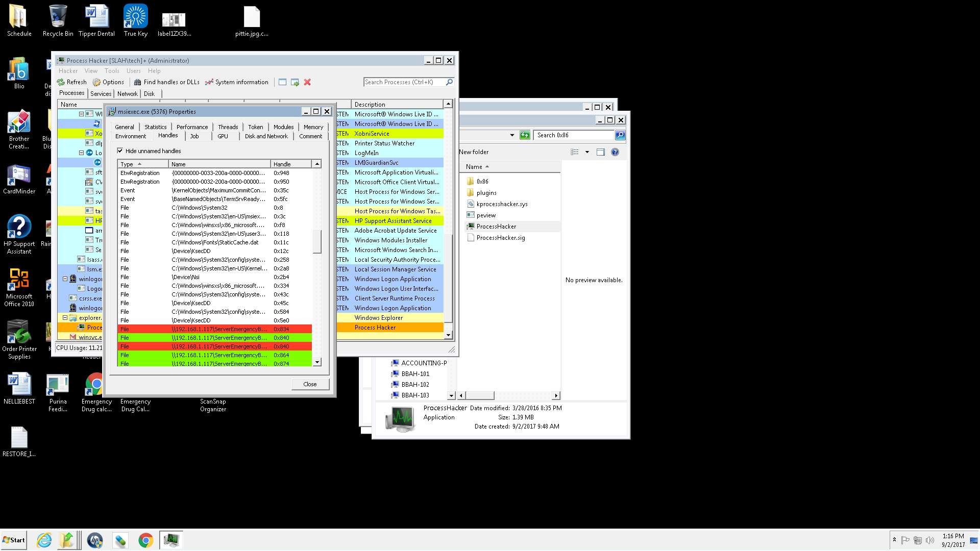Click Google Chrome icon on taskbar
980x551 pixels.
145,540
